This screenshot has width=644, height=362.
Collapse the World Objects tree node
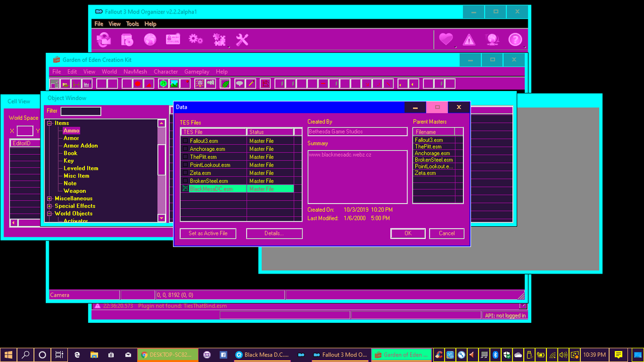(x=50, y=214)
